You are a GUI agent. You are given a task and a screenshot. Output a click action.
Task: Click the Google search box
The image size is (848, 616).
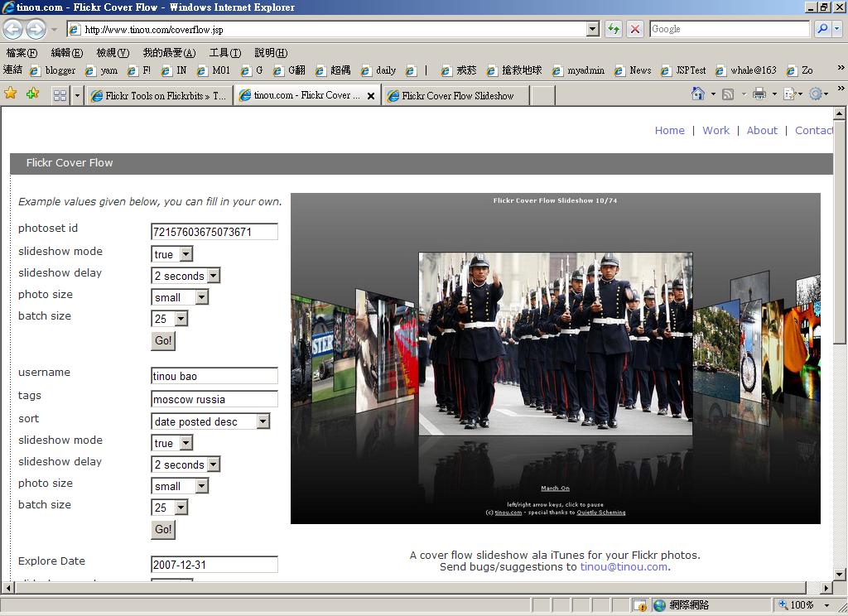(730, 29)
